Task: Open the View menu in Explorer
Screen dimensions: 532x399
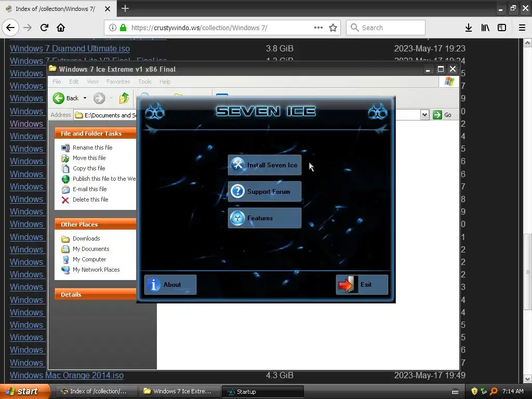Action: tap(92, 82)
